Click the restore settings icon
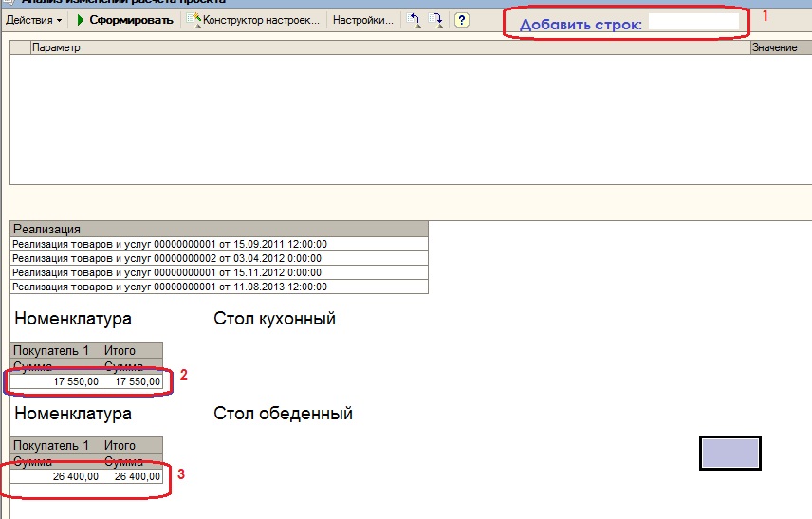The width and height of the screenshot is (812, 519). click(x=413, y=20)
